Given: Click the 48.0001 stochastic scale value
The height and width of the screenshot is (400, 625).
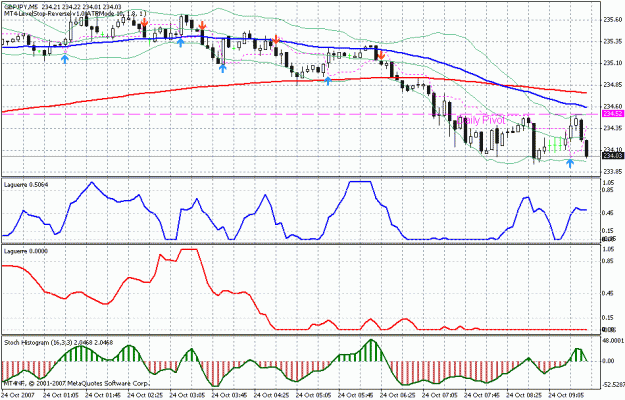Looking at the screenshot, I should (x=613, y=341).
